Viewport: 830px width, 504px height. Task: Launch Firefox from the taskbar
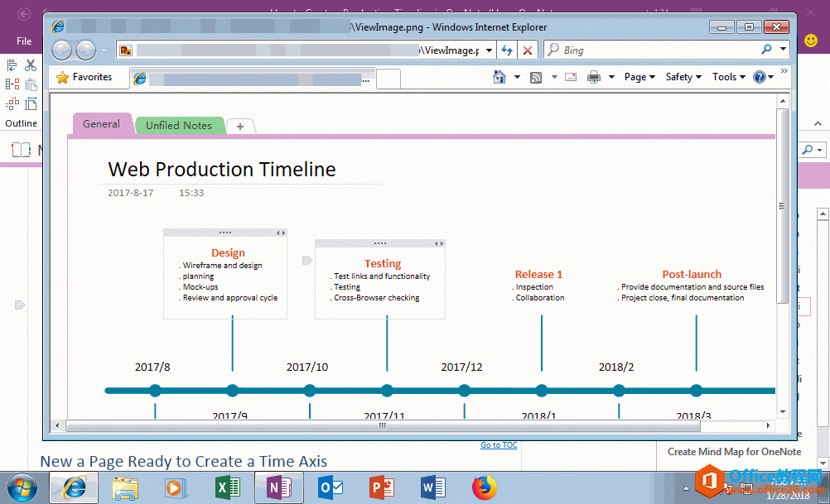pyautogui.click(x=483, y=487)
